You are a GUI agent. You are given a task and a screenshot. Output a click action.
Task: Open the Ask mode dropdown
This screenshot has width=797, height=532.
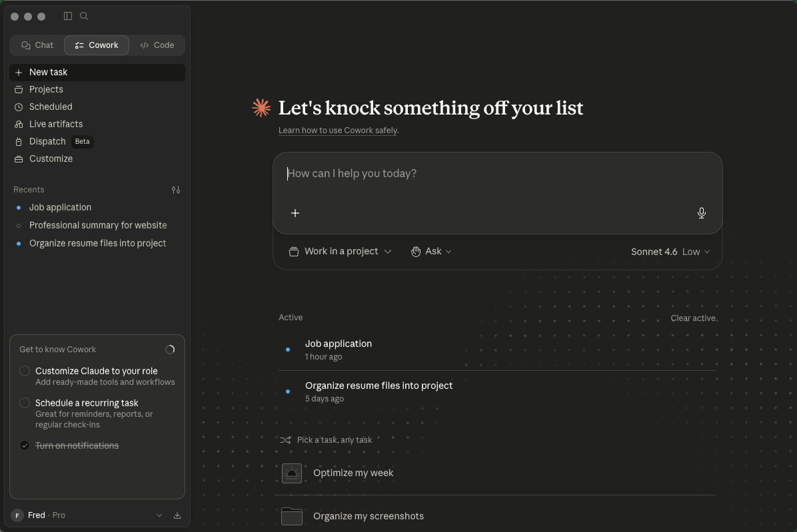click(x=431, y=251)
